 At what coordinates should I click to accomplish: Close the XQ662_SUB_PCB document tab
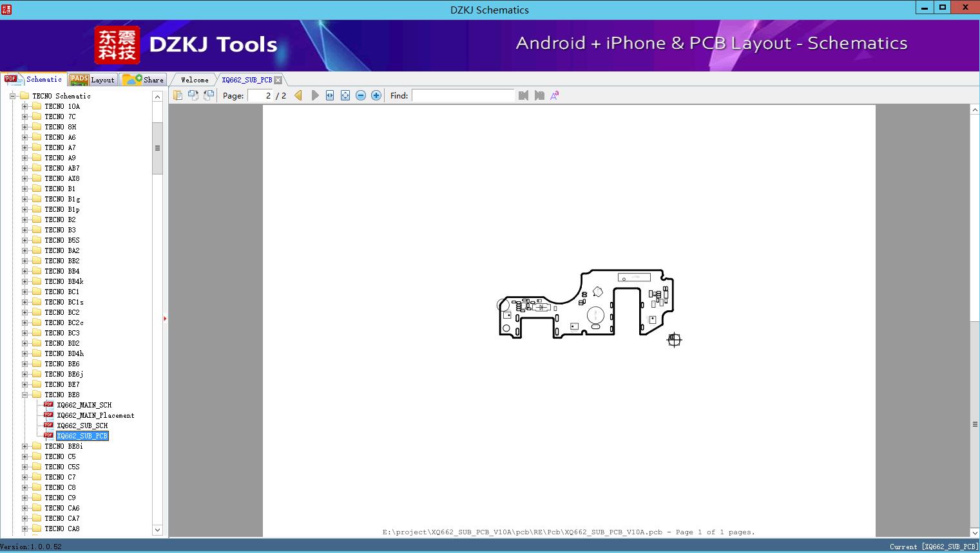[x=278, y=80]
